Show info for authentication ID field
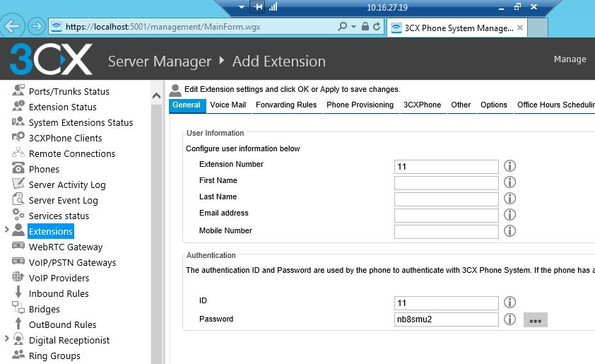Image resolution: width=595 pixels, height=364 pixels. click(509, 302)
